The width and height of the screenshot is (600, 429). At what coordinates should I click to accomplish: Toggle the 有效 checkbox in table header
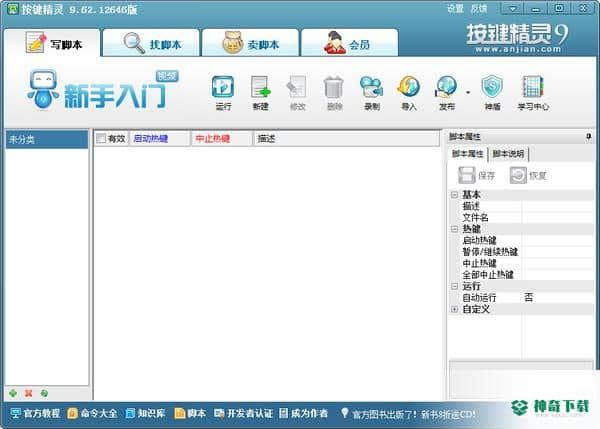[101, 139]
